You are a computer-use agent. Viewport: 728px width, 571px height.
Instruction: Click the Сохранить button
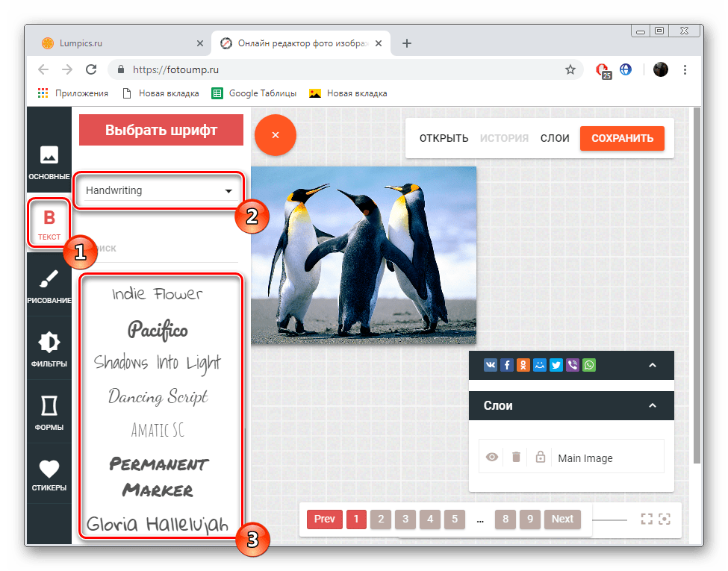[x=622, y=138]
